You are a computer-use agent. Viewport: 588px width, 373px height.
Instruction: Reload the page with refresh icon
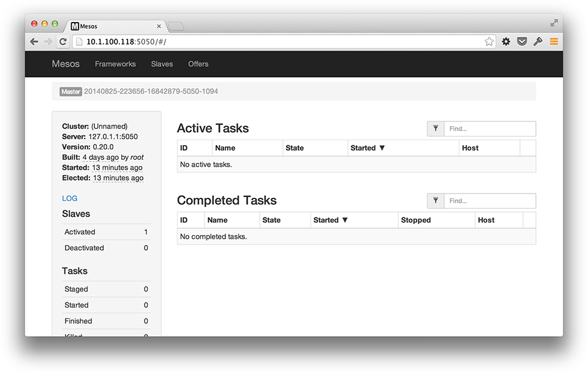(63, 42)
